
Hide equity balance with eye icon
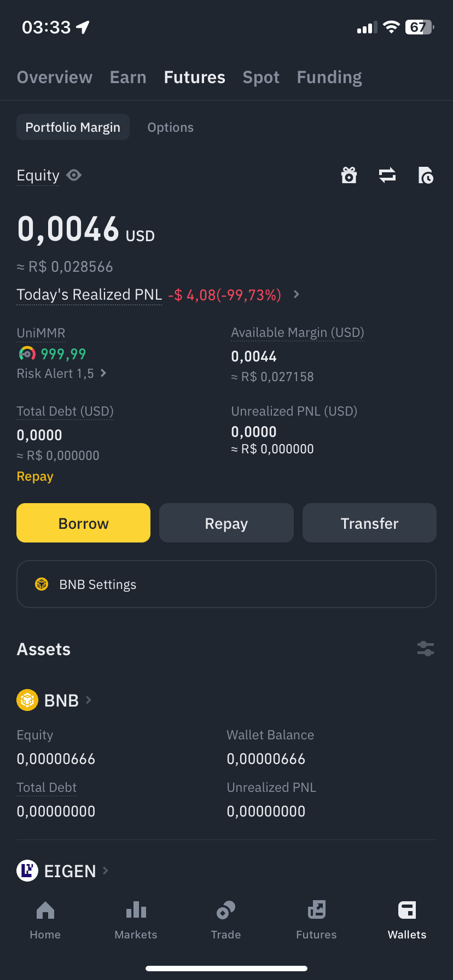click(74, 175)
